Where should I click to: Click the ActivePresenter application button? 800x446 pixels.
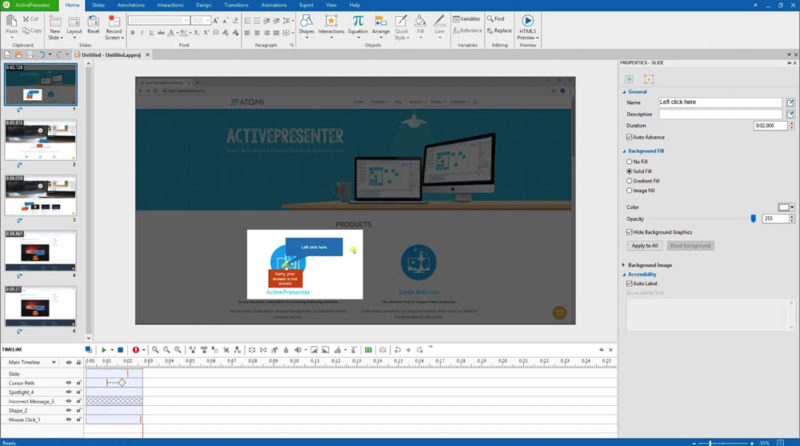point(29,5)
